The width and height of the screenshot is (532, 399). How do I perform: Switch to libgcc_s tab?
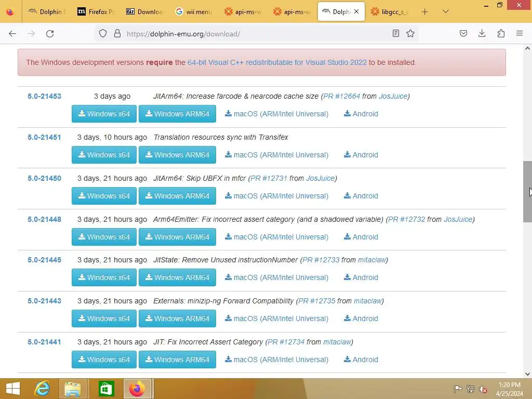coord(390,12)
